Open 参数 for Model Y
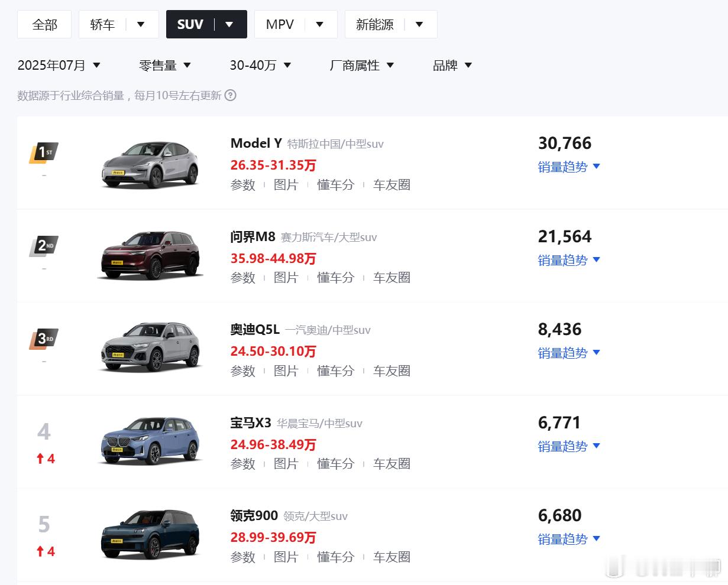 coord(242,185)
